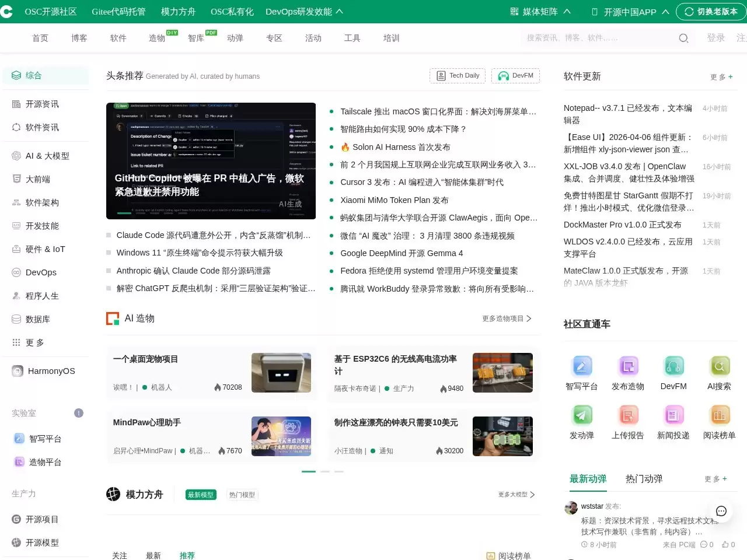Viewport: 747px width, 560px height.
Task: Open 更多造物项目 link
Action: tap(507, 318)
